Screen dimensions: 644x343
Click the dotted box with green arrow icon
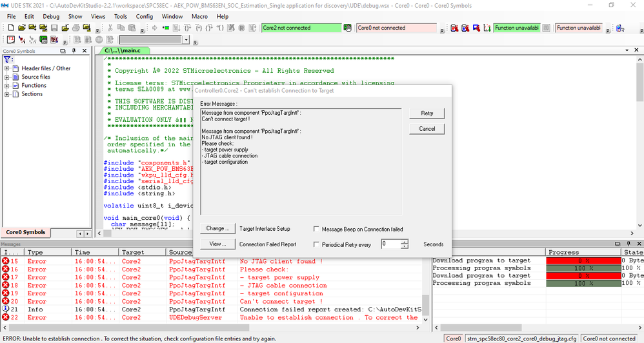click(x=487, y=28)
